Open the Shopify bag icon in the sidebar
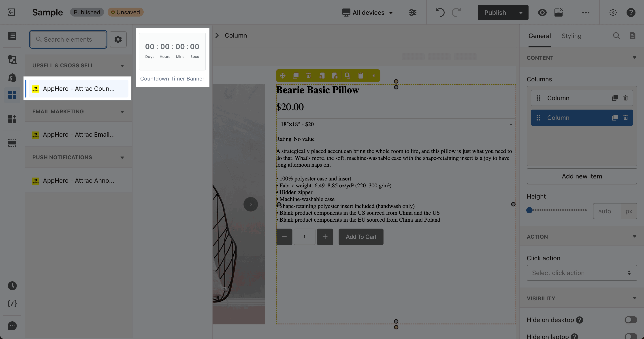The width and height of the screenshot is (644, 339). 12,77
